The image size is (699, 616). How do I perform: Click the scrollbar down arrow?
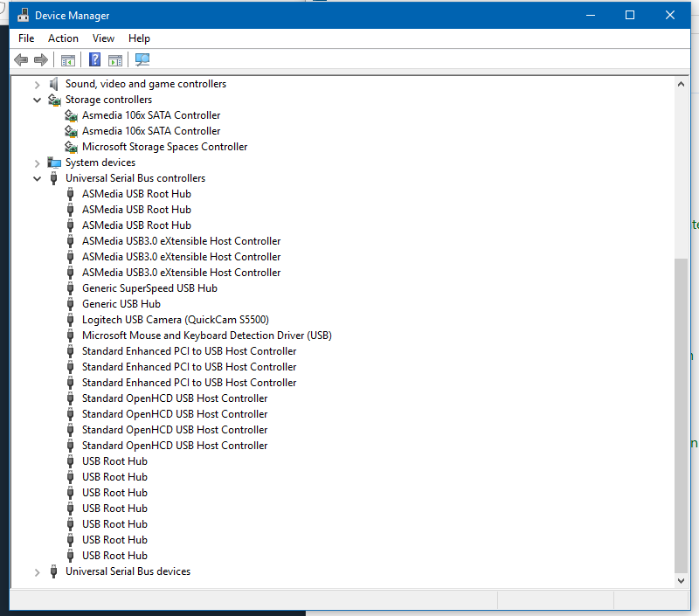coord(681,581)
